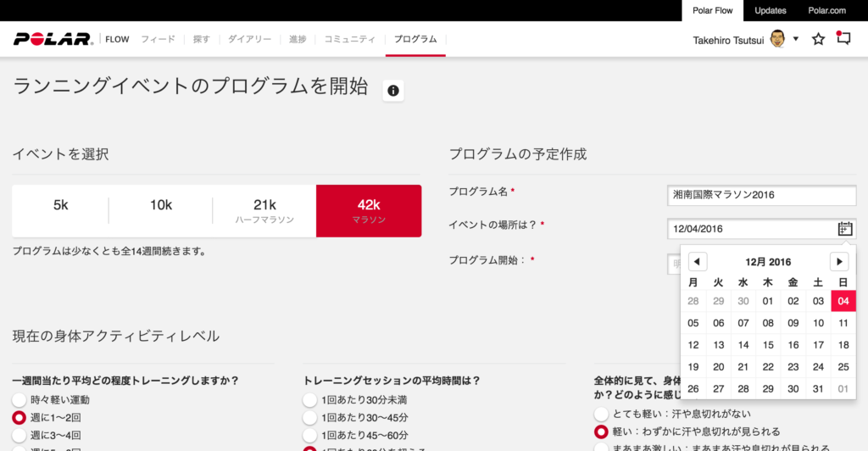868x451 pixels.
Task: Open the ダイアリー menu item
Action: click(250, 39)
